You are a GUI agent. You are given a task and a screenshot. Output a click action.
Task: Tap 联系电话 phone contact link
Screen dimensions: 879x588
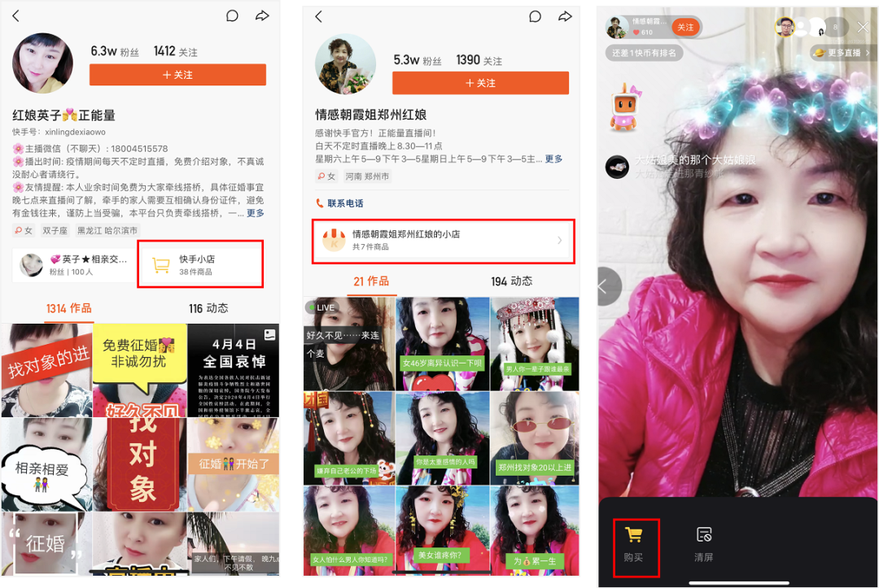[x=340, y=203]
